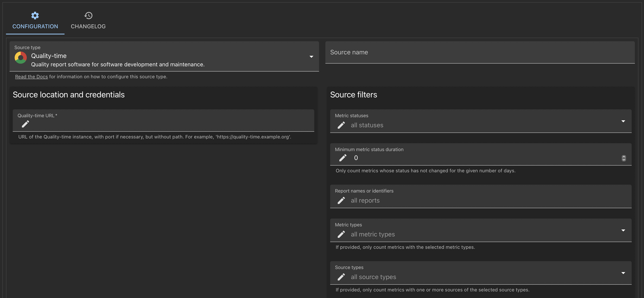Screen dimensions: 644x298
Task: Click pencil icon in Minimum metric status duration
Action: (x=343, y=158)
